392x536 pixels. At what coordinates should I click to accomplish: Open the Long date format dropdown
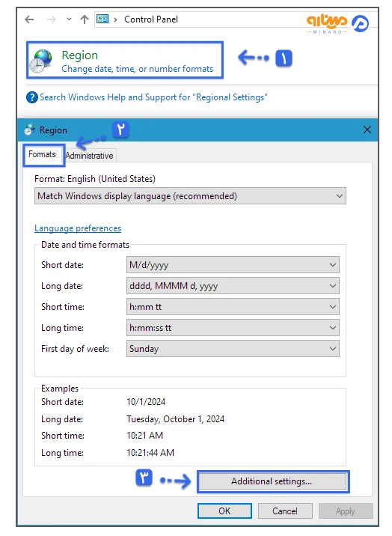click(233, 286)
